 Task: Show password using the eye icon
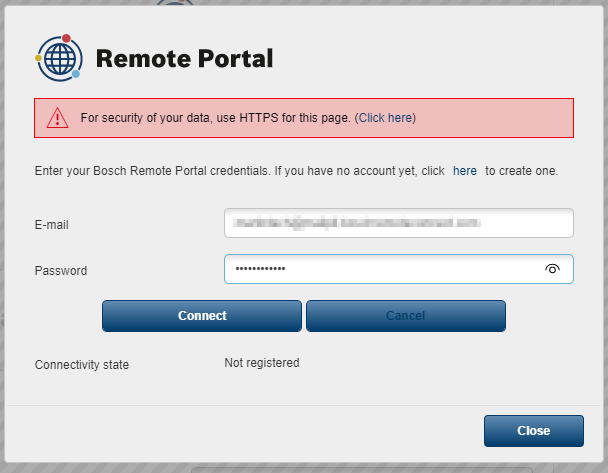(552, 269)
